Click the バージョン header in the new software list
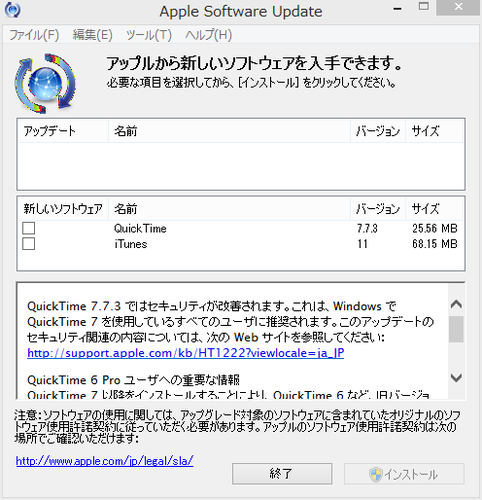This screenshot has width=482, height=500. click(x=378, y=209)
